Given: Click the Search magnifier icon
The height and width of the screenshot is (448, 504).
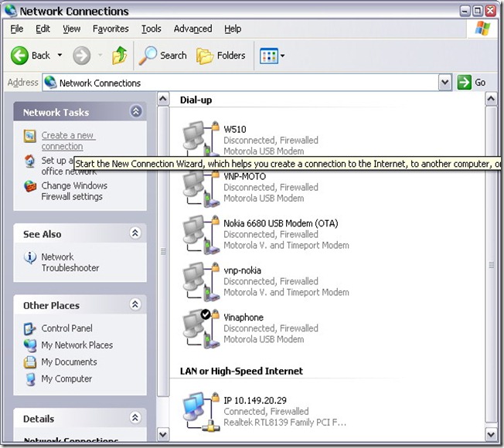Looking at the screenshot, I should point(148,56).
